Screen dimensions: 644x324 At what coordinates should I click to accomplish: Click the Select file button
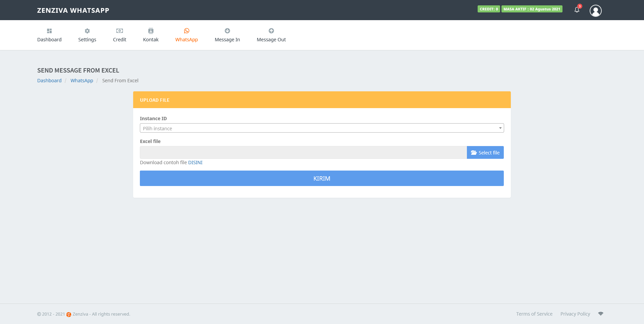(x=485, y=152)
